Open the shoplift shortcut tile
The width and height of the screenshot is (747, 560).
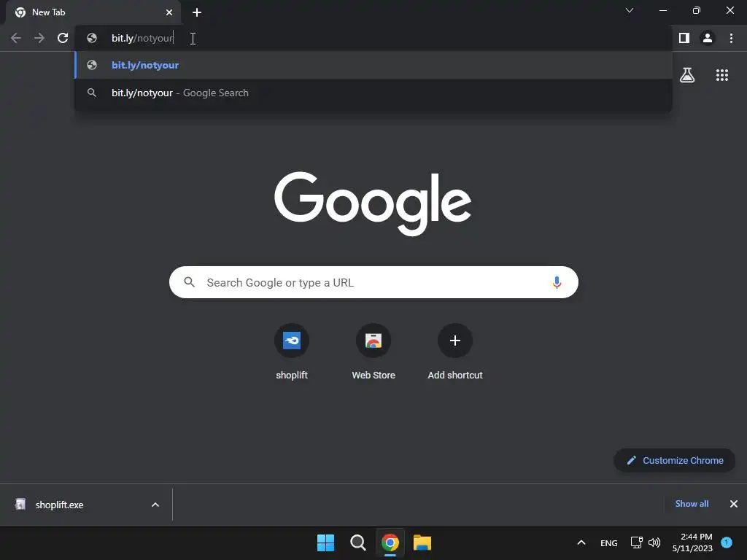(292, 352)
